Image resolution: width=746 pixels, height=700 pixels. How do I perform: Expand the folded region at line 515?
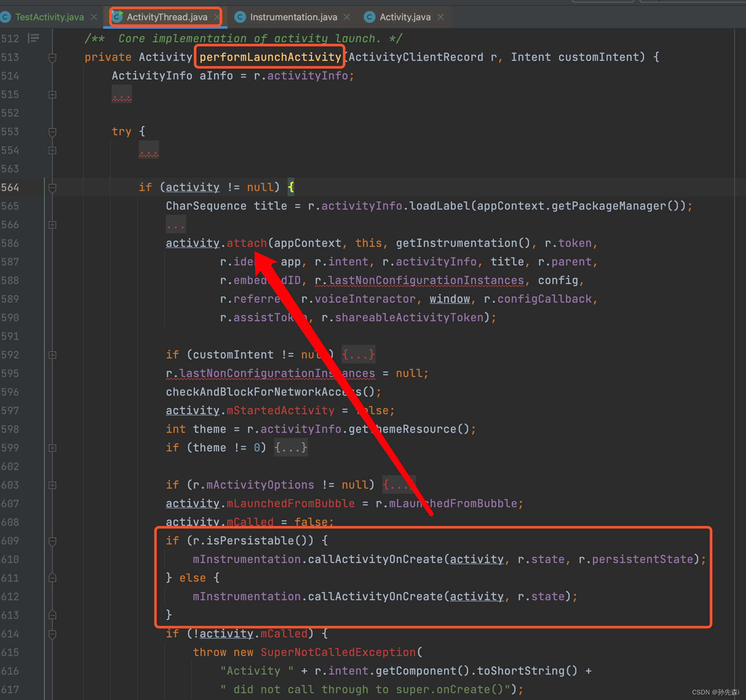pyautogui.click(x=52, y=95)
